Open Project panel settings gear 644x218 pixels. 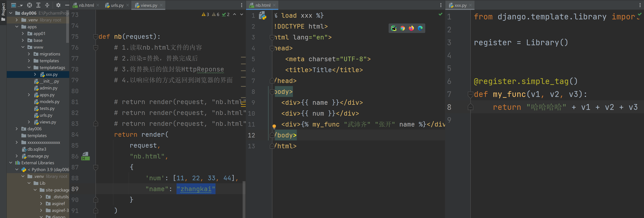58,5
